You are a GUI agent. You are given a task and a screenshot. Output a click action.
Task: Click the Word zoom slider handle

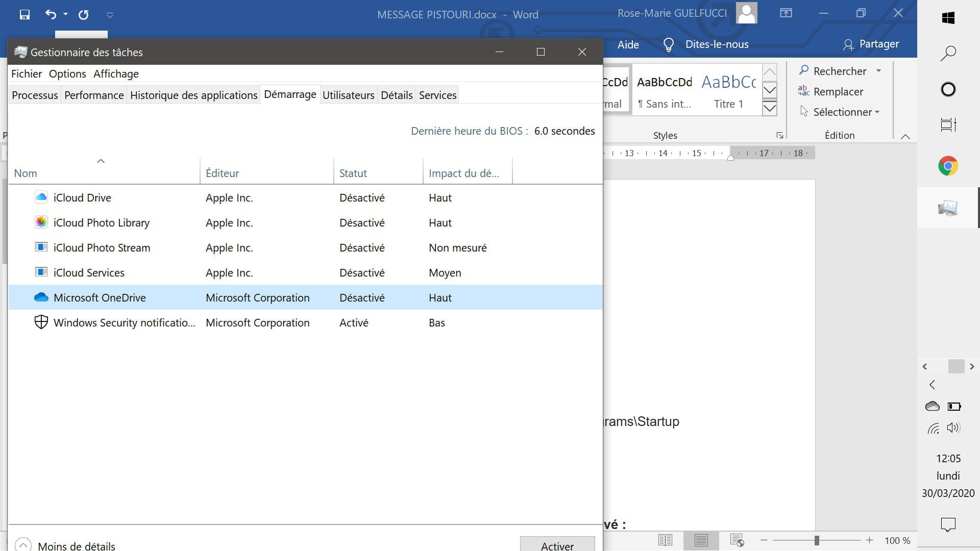[x=817, y=540]
